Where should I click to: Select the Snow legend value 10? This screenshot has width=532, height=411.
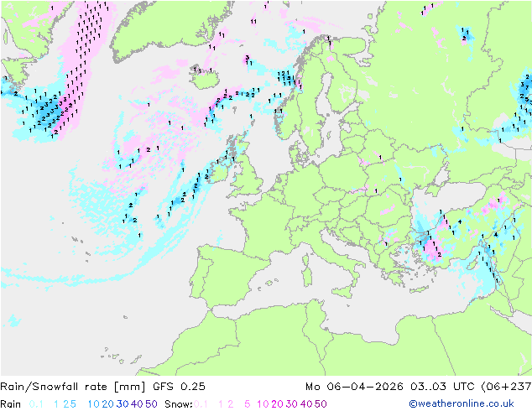263,404
